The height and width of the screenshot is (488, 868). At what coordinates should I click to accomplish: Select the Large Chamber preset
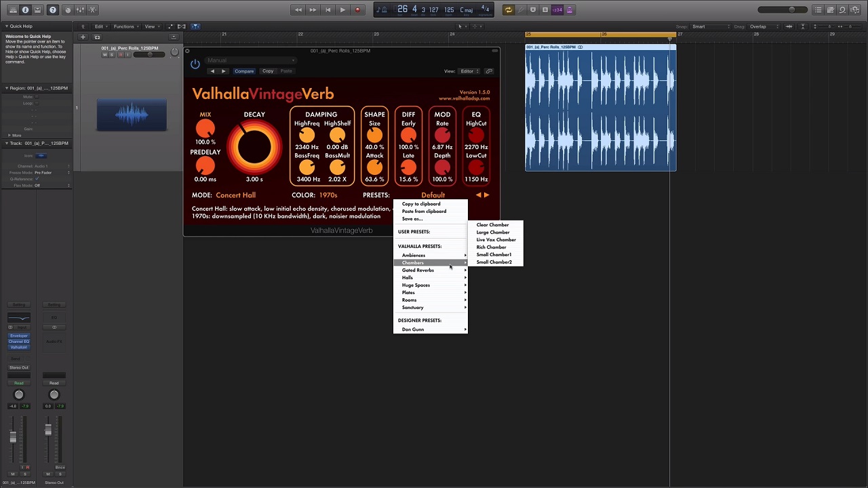pos(493,232)
